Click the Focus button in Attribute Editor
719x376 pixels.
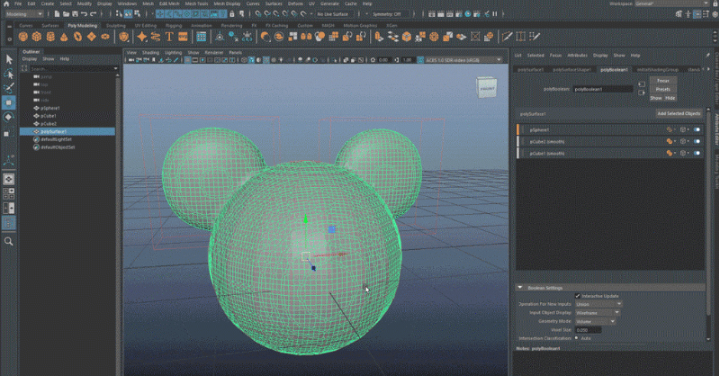point(663,81)
